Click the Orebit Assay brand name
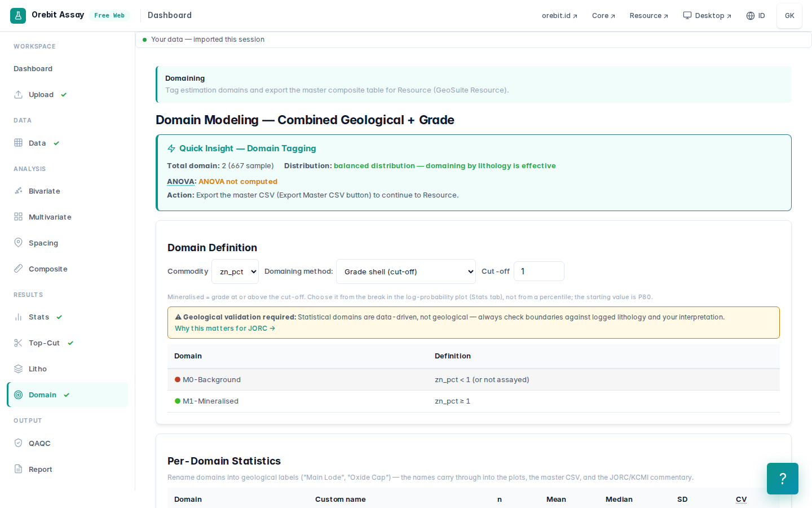This screenshot has width=812, height=508. (x=58, y=15)
